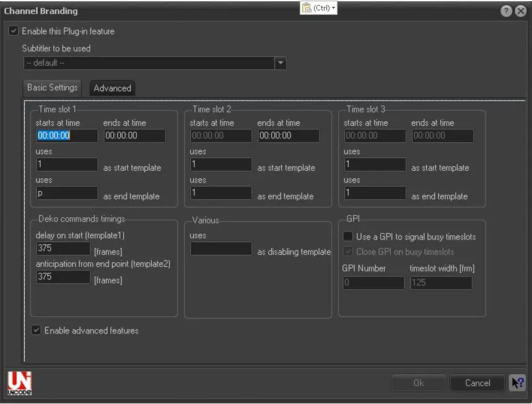
Task: Click the Ok button
Action: pos(418,383)
